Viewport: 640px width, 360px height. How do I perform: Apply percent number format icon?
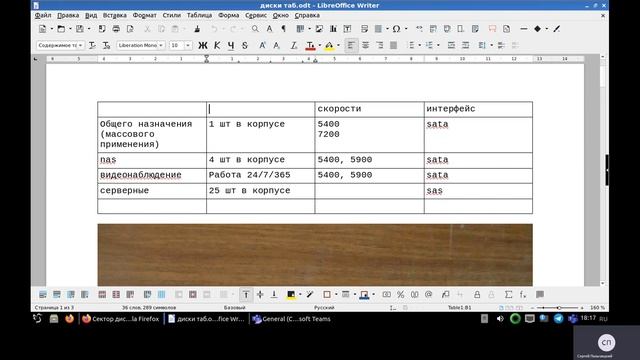(x=400, y=294)
